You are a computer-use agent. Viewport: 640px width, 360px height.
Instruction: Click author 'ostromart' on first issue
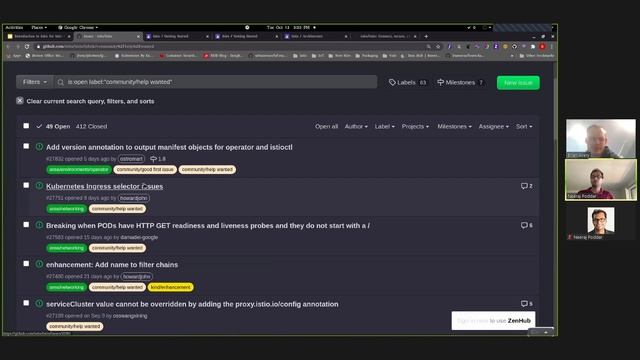click(x=131, y=159)
